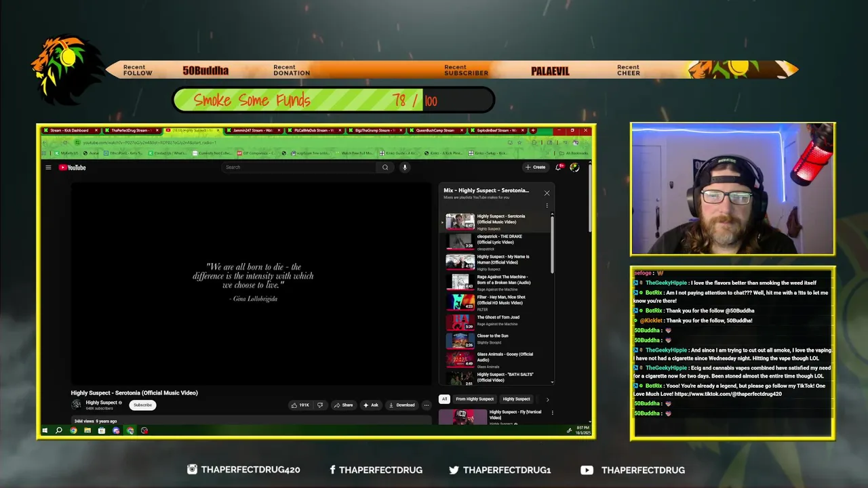Select the All filter chip
Screen dimensions: 868x488
[x=444, y=399]
